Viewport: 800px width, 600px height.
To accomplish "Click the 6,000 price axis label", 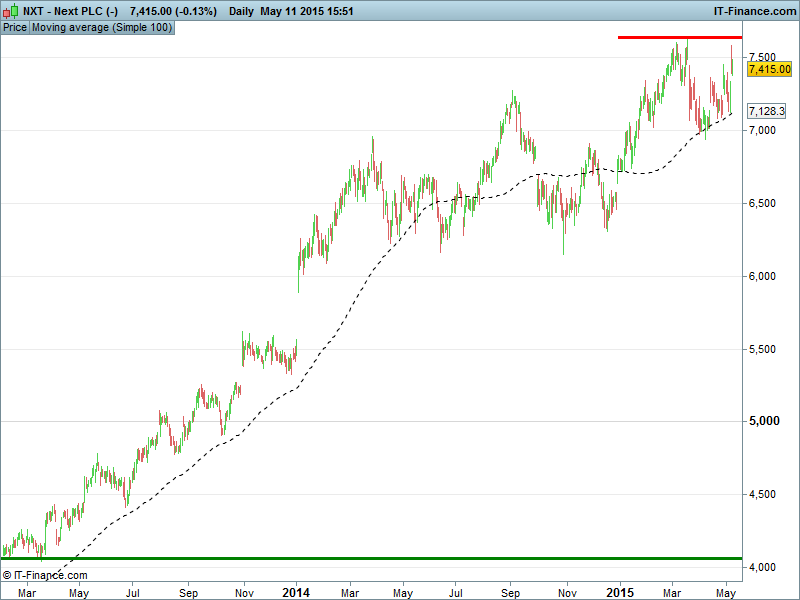I will click(765, 276).
